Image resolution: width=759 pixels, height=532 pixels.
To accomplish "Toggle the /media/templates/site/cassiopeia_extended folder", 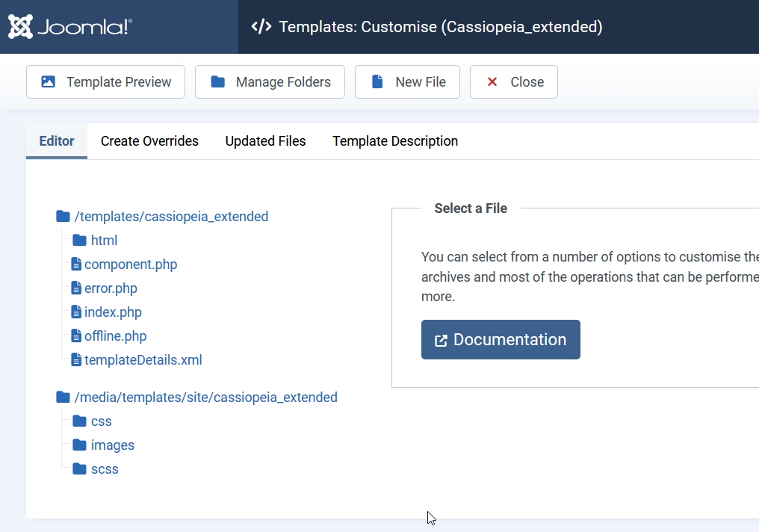I will pos(205,398).
